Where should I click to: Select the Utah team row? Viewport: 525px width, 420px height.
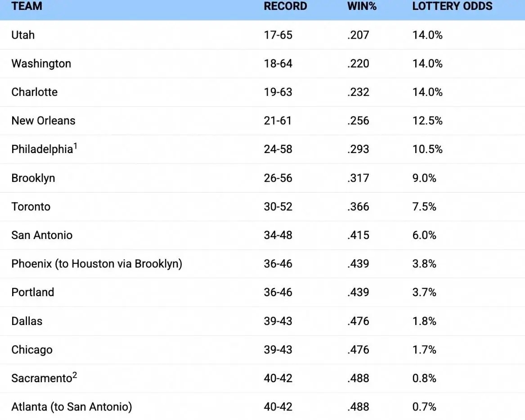(263, 35)
